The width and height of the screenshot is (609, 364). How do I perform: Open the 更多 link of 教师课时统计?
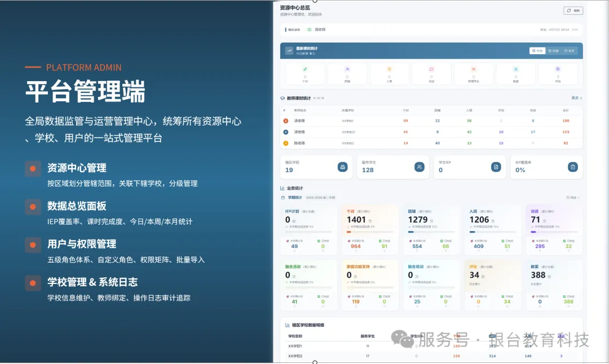coord(577,98)
